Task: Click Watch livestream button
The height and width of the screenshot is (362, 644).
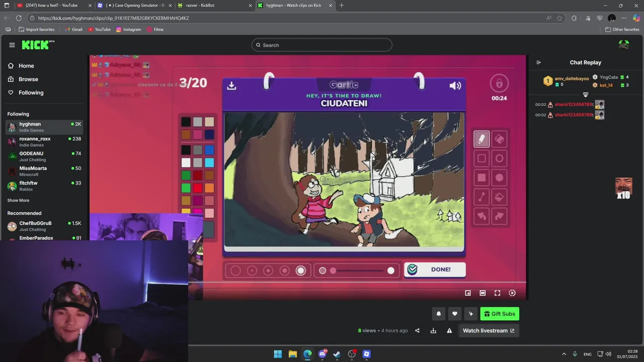Action: [489, 330]
